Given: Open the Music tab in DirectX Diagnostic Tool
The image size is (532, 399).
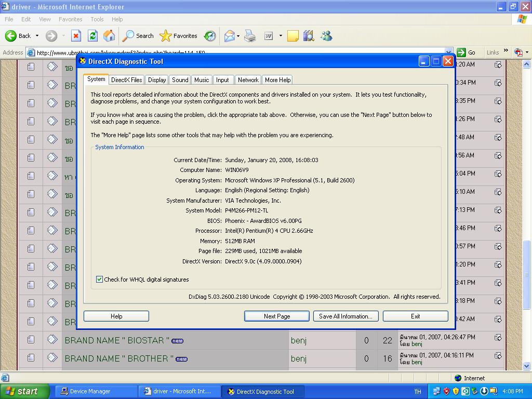Looking at the screenshot, I should (202, 80).
